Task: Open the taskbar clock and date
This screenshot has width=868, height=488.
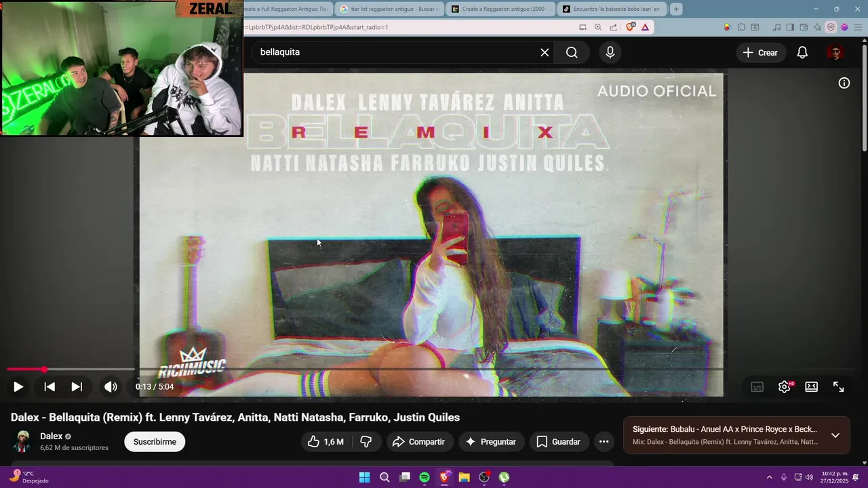Action: [x=835, y=477]
